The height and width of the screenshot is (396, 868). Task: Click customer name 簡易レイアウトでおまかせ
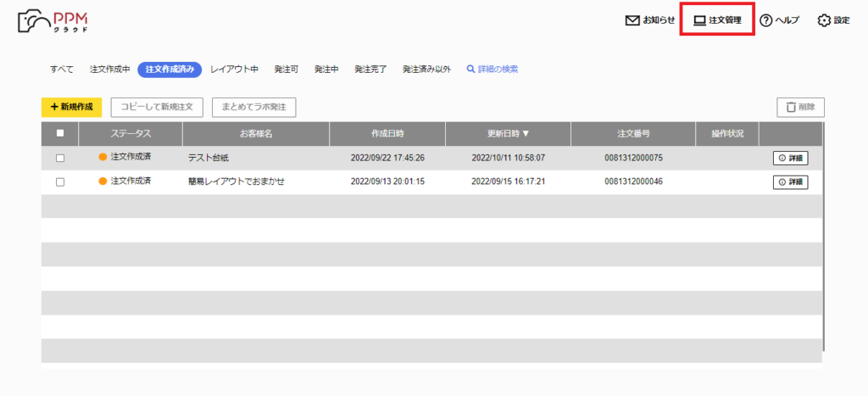point(236,181)
